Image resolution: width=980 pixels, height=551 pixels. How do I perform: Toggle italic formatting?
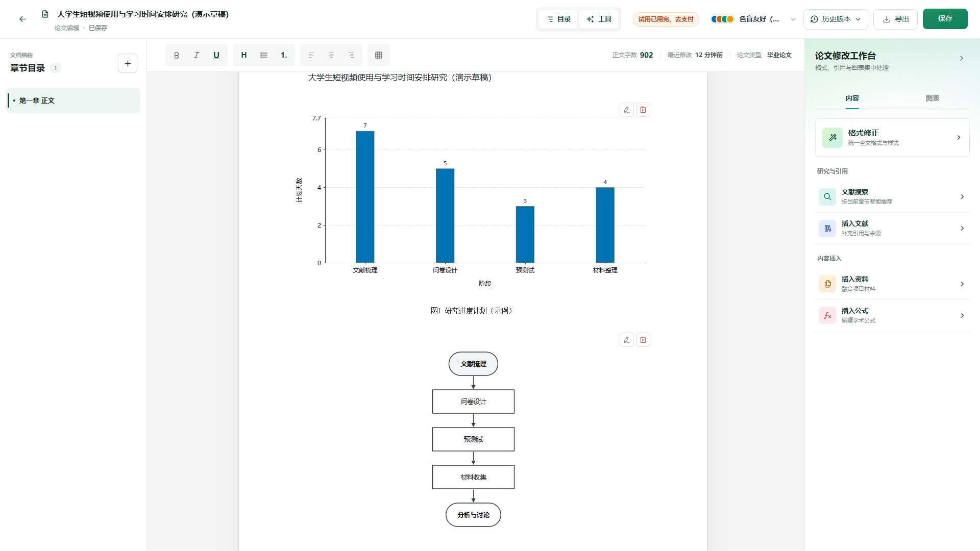pyautogui.click(x=197, y=55)
